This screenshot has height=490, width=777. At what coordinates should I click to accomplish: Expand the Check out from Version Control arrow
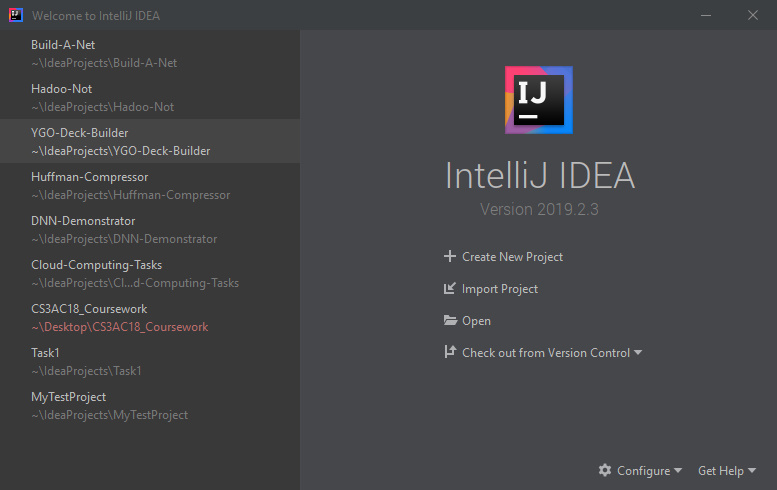638,353
